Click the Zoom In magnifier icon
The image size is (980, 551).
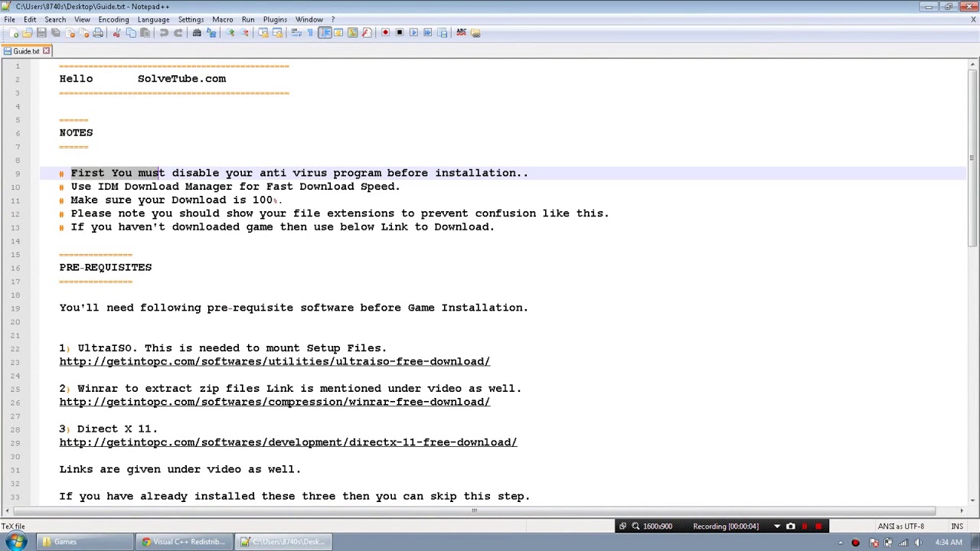click(x=230, y=33)
